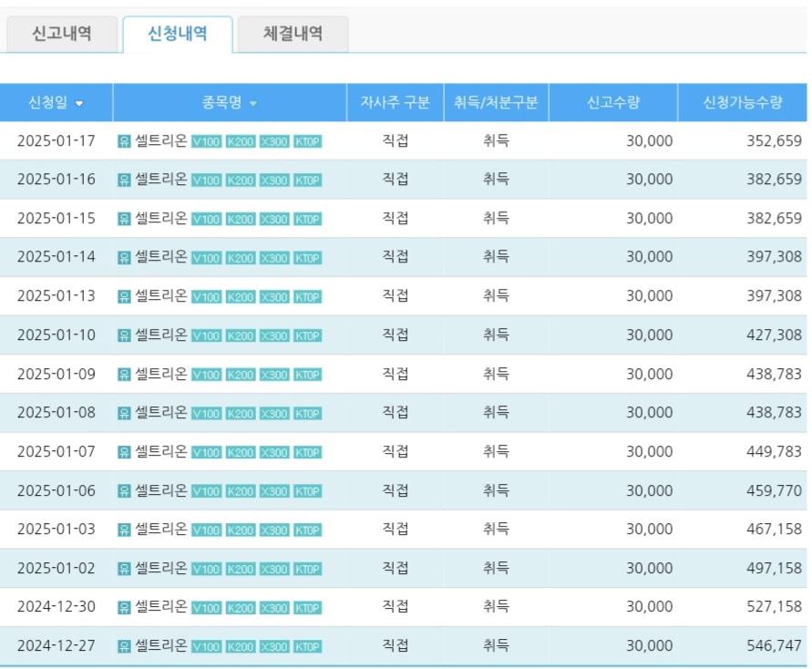Click the available quantity 497,158
812x669 pixels.
point(775,568)
